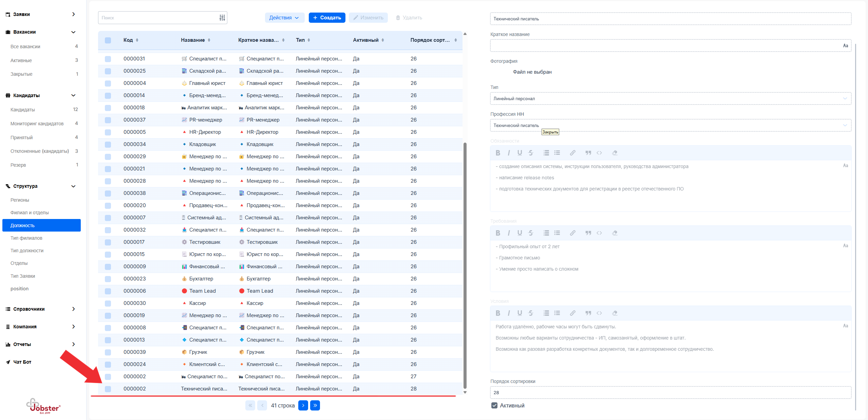Click underline icon in Условия editor

[520, 313]
